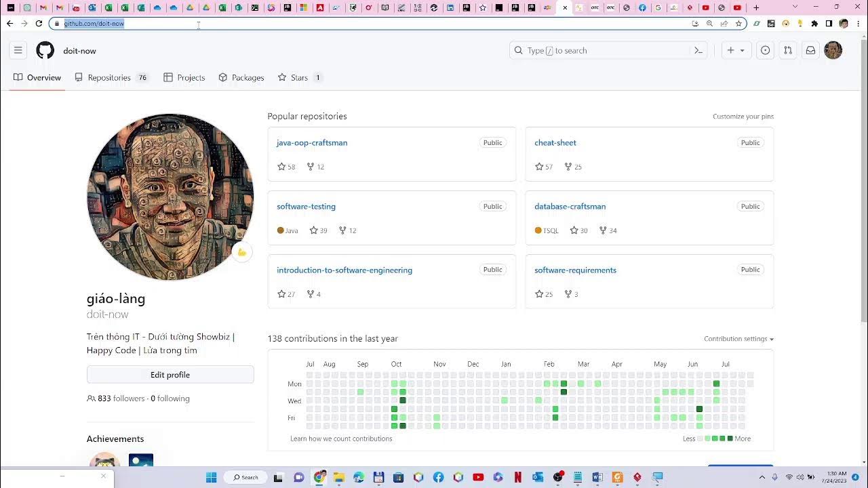Click the fork count of software-requirements
This screenshot has height=488, width=868.
tap(571, 294)
